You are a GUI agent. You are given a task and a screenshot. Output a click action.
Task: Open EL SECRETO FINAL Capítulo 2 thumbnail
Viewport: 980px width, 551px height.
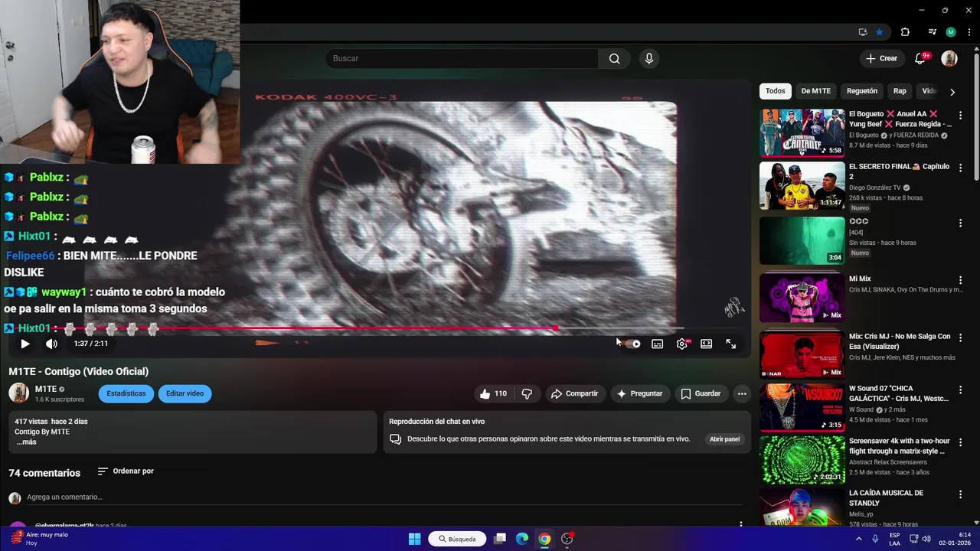click(802, 185)
